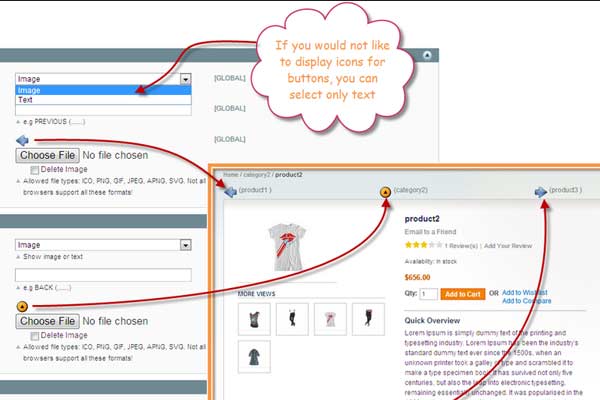Open the Add to Wishlist link

click(525, 292)
